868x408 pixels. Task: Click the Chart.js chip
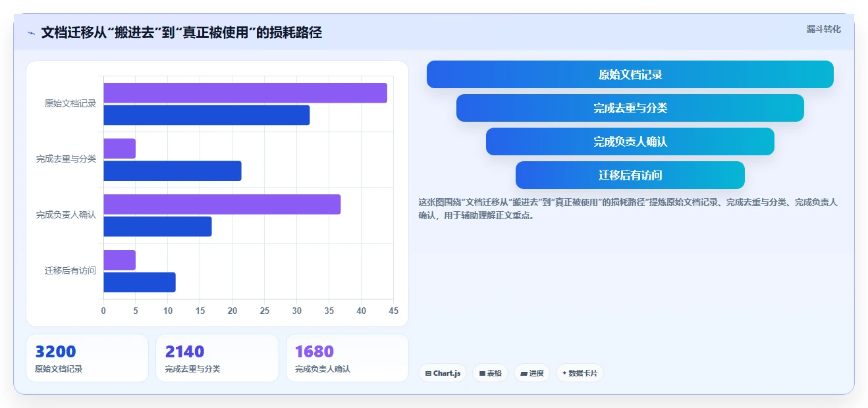coord(443,373)
